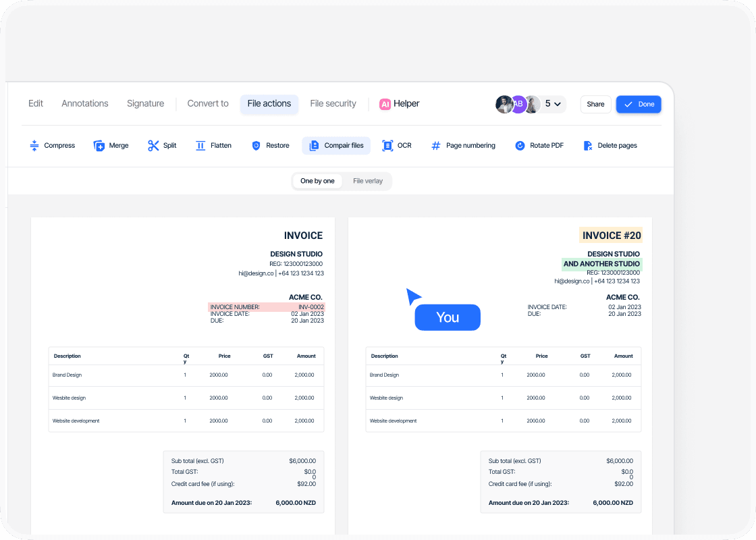The image size is (756, 540).
Task: Open the AI Helper
Action: [400, 104]
